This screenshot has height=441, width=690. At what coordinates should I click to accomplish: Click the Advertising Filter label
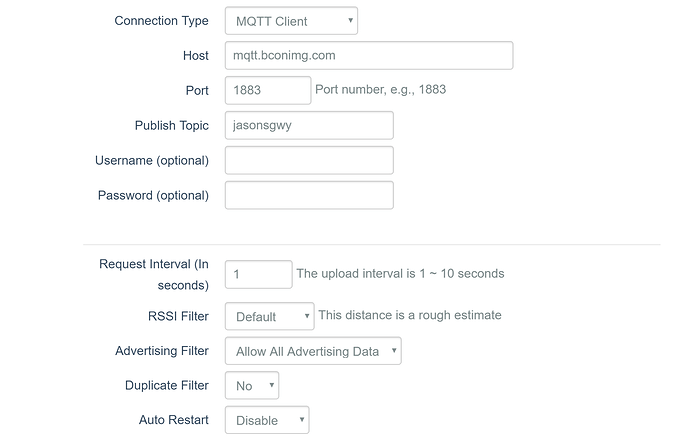[162, 351]
